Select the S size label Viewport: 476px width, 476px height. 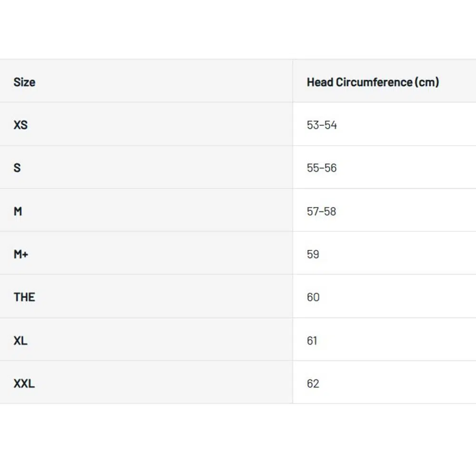(17, 168)
